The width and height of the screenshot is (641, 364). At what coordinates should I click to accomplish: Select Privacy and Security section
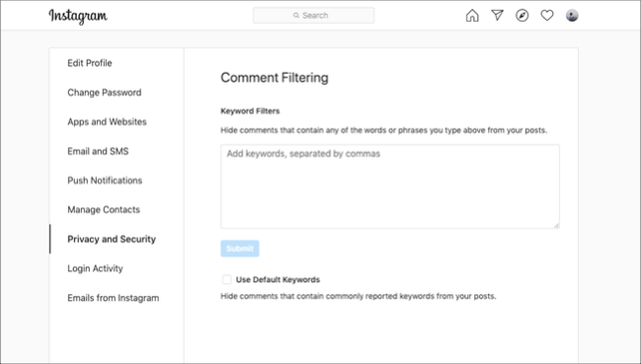click(112, 239)
